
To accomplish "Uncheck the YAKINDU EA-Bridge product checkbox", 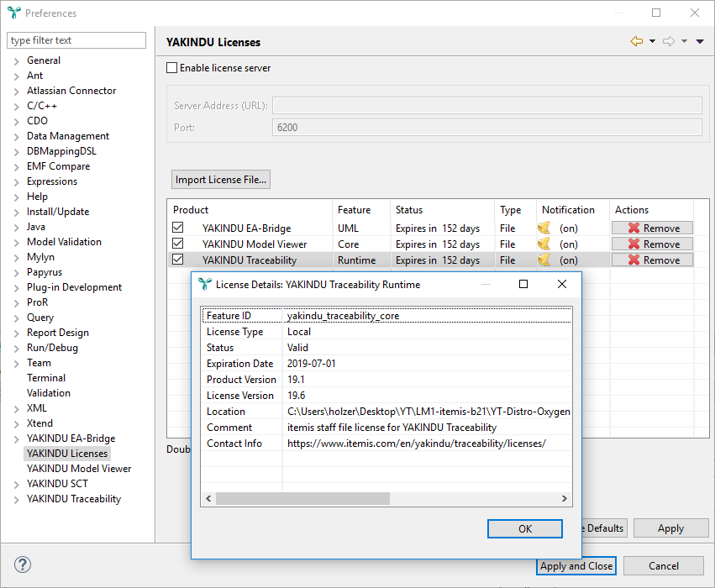I will coord(178,228).
